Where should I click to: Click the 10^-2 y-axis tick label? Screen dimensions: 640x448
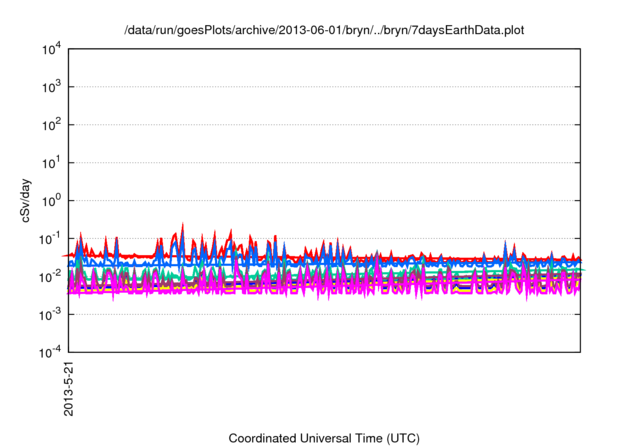pyautogui.click(x=50, y=277)
